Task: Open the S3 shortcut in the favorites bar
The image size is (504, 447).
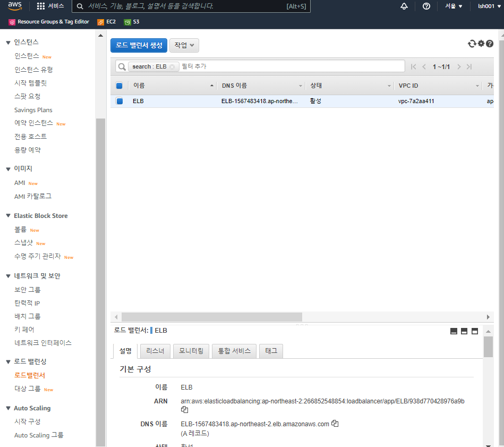Action: 132,22
